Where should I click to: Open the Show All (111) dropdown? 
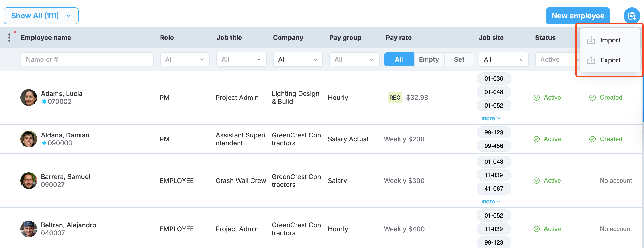point(41,16)
